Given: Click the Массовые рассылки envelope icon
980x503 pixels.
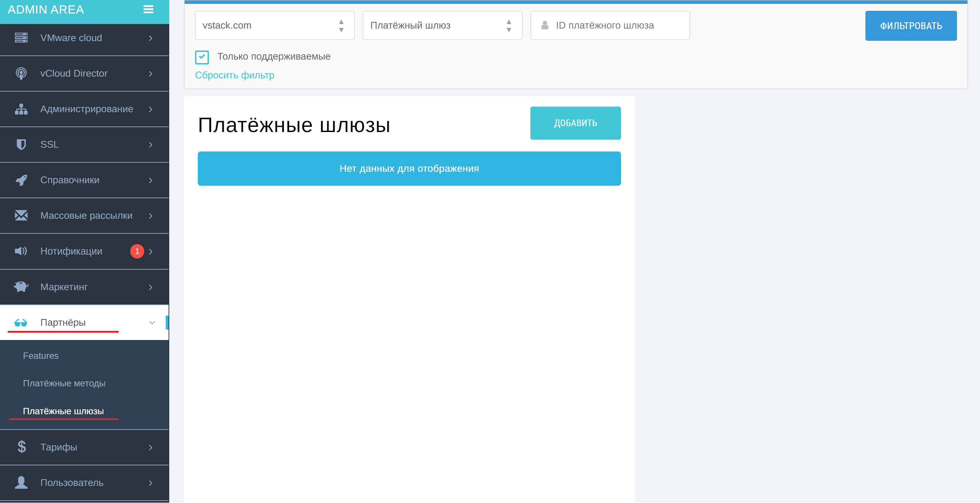Looking at the screenshot, I should (21, 215).
